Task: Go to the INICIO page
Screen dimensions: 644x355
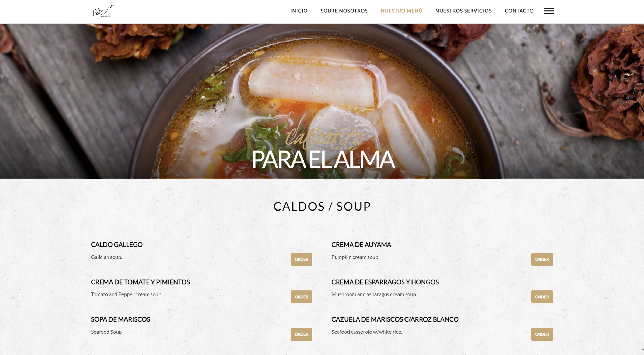Action: (x=299, y=11)
